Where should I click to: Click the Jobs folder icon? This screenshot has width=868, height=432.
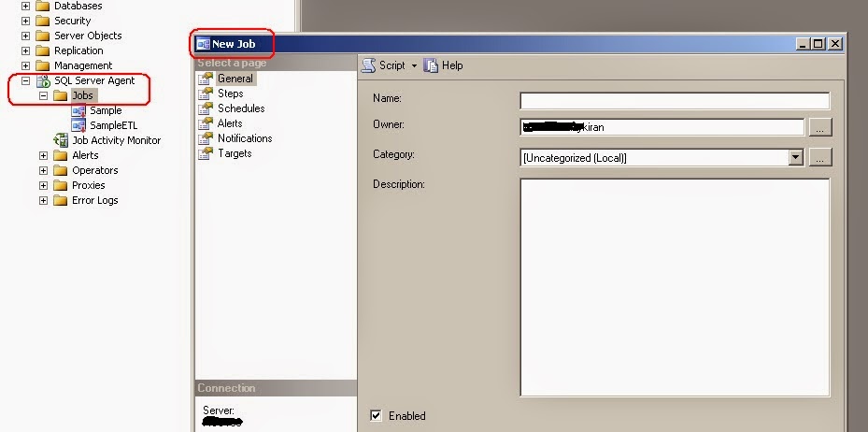click(61, 95)
